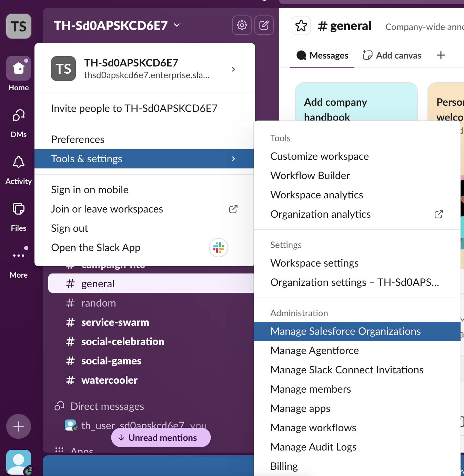Expand the Tools & settings submenu arrow

(233, 159)
